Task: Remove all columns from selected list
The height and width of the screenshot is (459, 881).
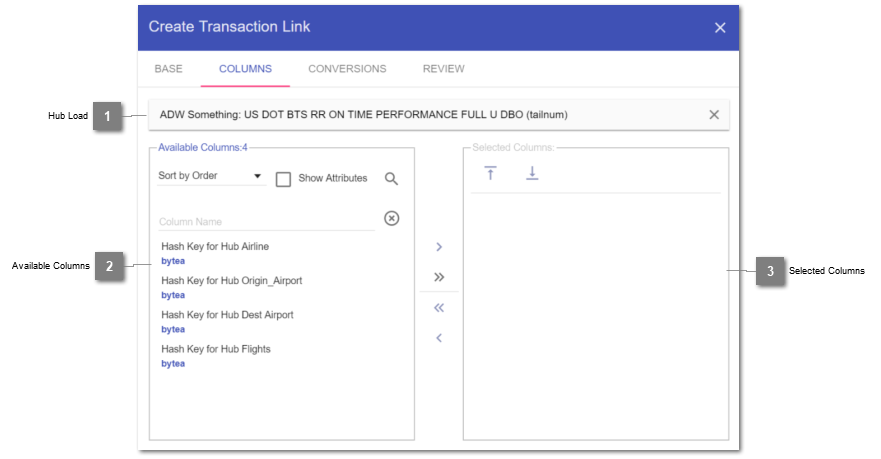Action: point(439,308)
